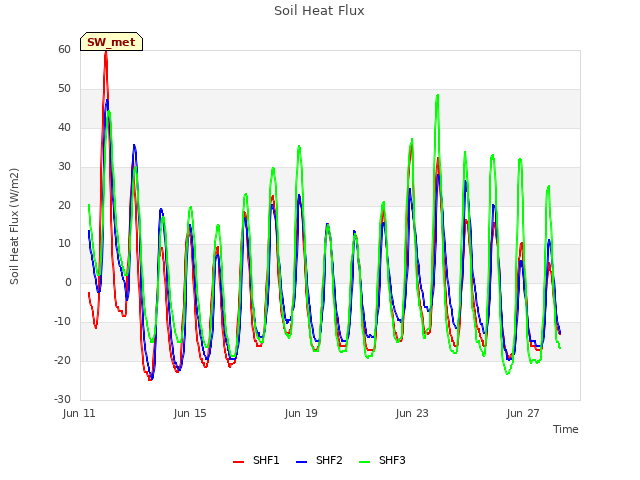Image resolution: width=640 pixels, height=480 pixels.
Task: Select the Jun 19 x-axis label
Action: [301, 413]
